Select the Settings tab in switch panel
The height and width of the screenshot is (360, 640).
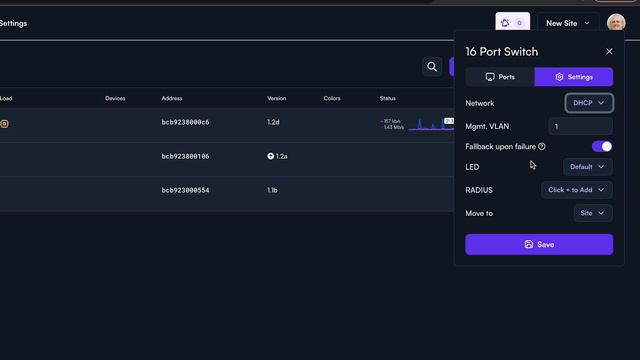click(574, 77)
